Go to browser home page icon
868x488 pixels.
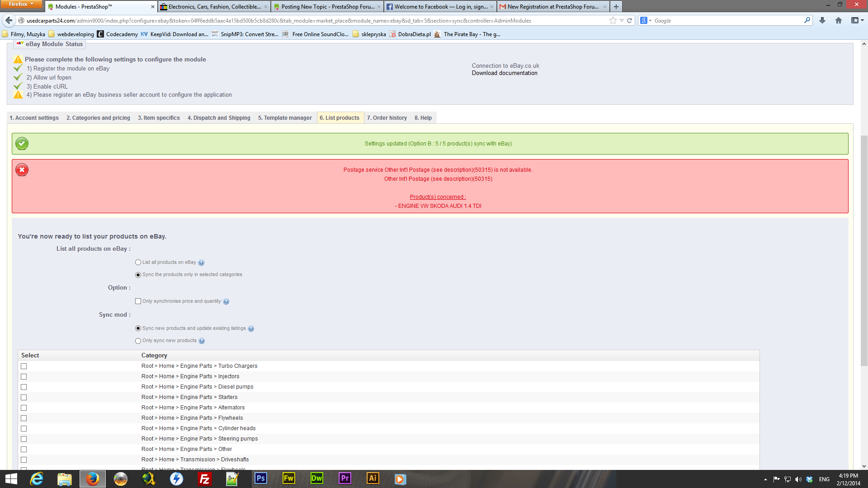tap(839, 20)
